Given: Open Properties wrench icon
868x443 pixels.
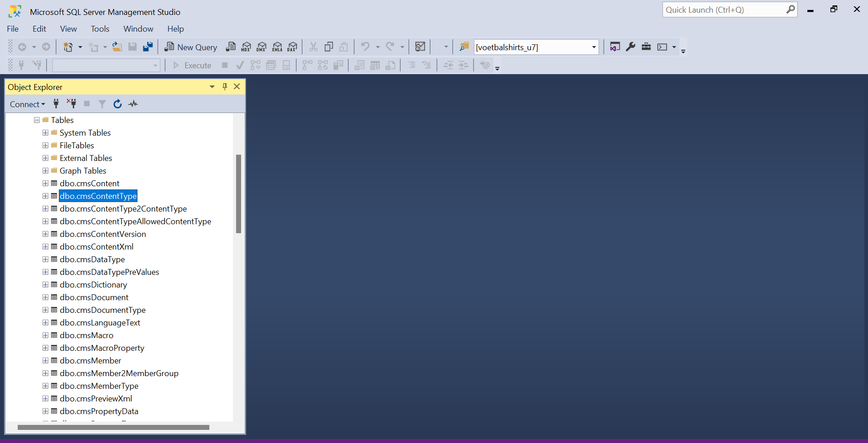Looking at the screenshot, I should [631, 47].
